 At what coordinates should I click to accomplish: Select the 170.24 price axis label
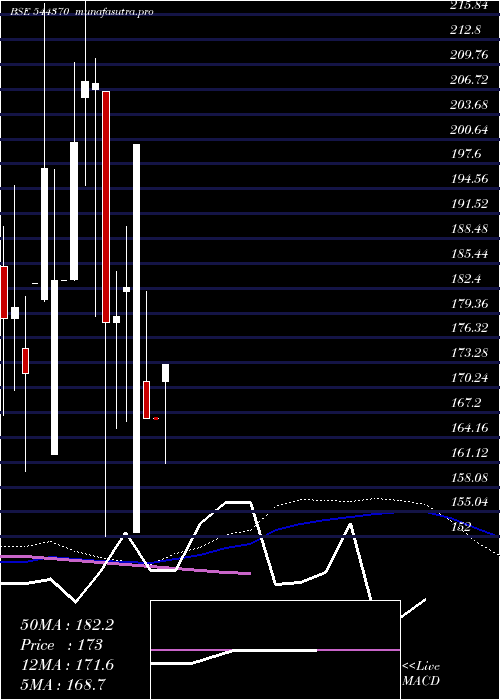471,378
